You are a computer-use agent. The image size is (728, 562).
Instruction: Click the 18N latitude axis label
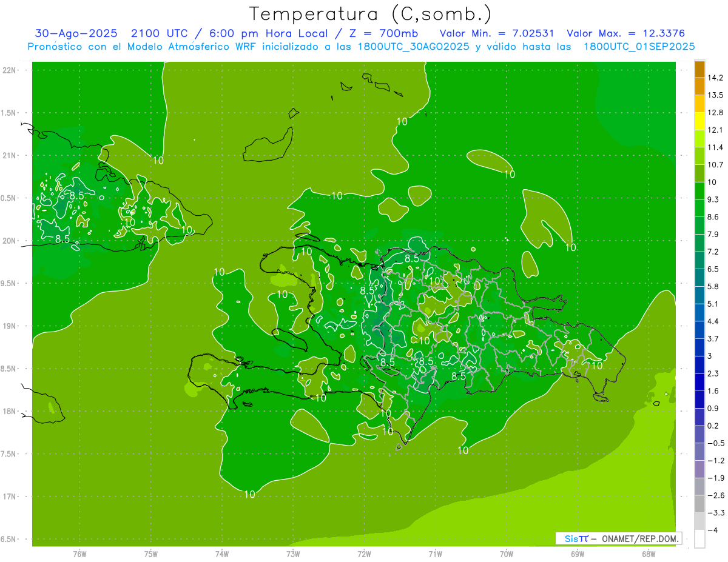click(x=10, y=411)
